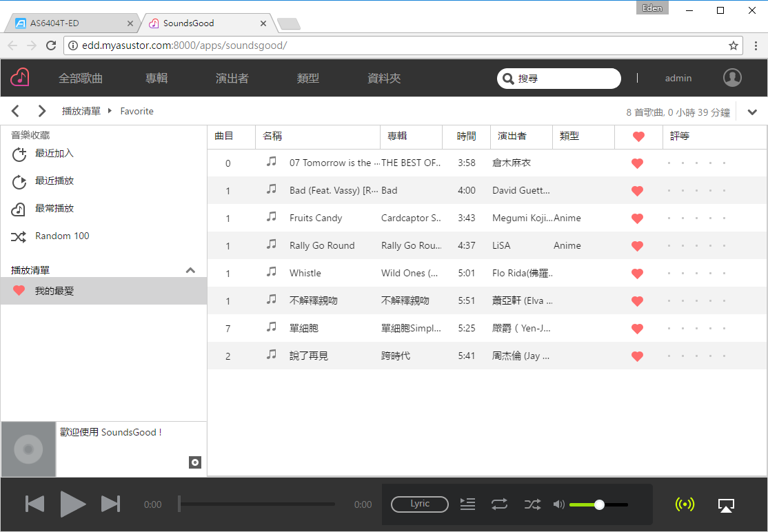Click the heart icon beside 我的最愛
768x532 pixels.
(19, 290)
